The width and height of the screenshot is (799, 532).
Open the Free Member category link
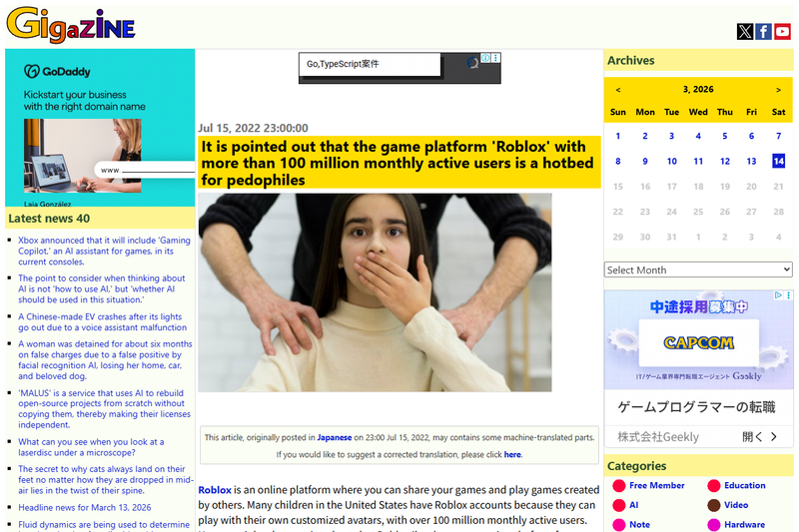[x=657, y=486]
